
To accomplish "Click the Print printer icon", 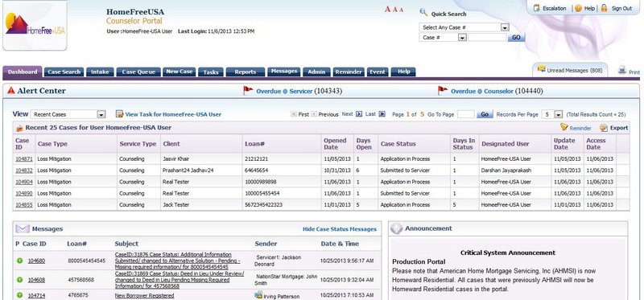I will point(622,70).
